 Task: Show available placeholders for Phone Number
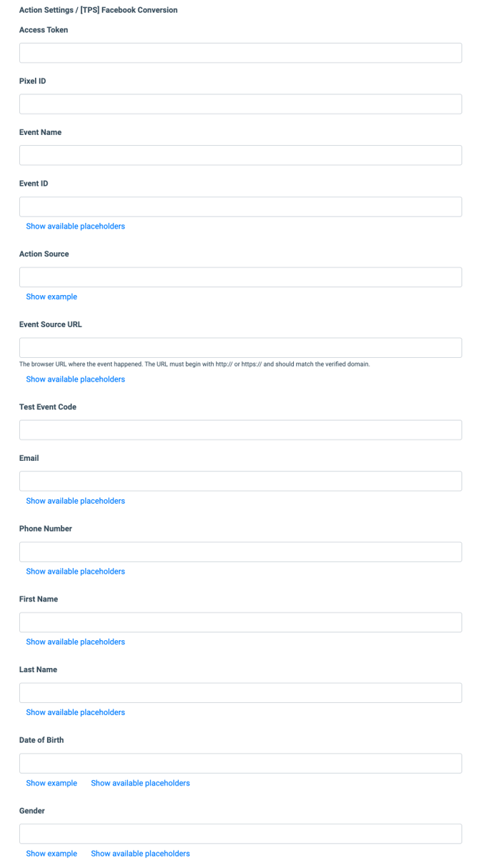pyautogui.click(x=75, y=572)
